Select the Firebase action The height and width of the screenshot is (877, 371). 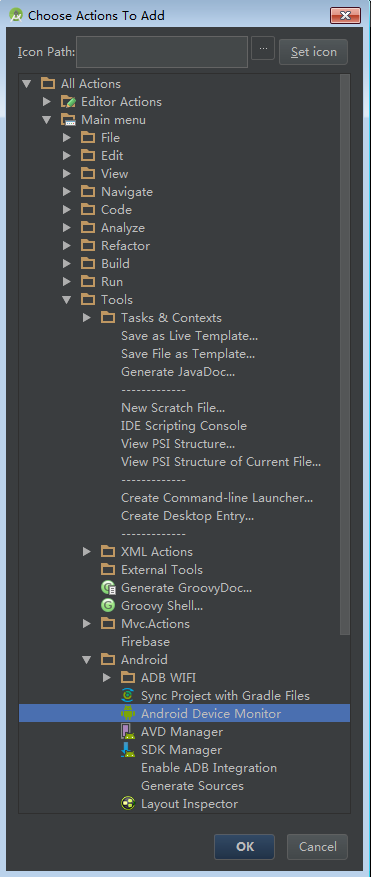pyautogui.click(x=145, y=642)
